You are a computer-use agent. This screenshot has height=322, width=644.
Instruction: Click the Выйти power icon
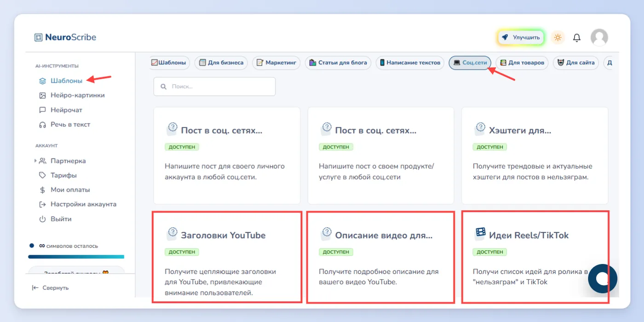[42, 219]
